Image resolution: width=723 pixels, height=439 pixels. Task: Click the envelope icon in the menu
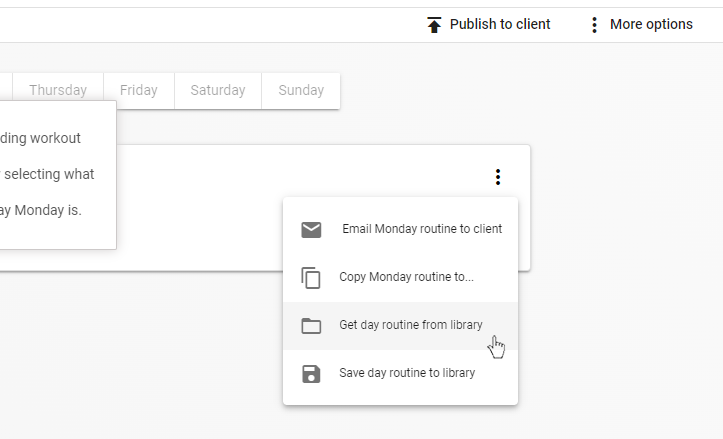pos(311,230)
